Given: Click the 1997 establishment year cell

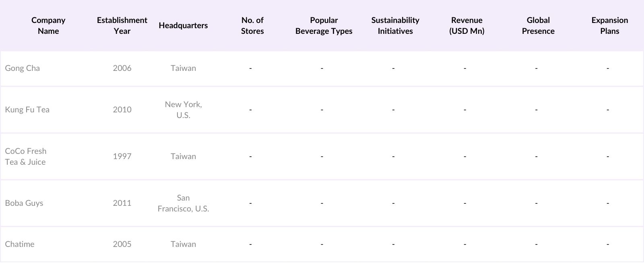Looking at the screenshot, I should point(122,156).
